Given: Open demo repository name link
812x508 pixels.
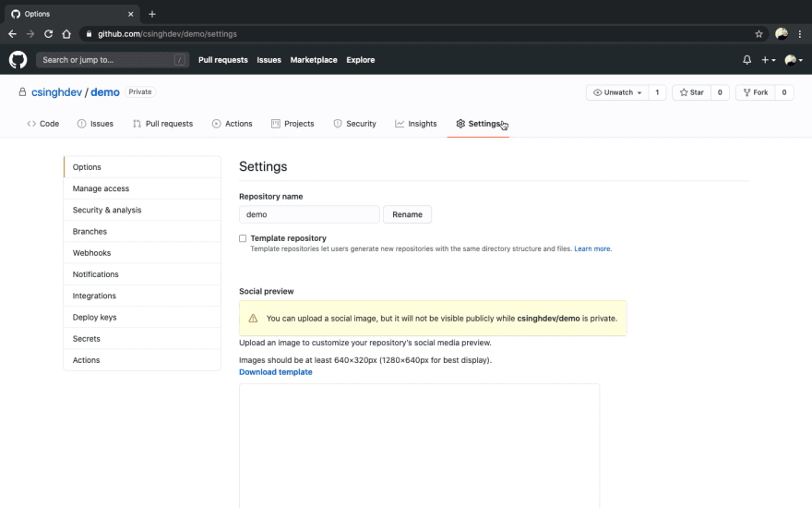Looking at the screenshot, I should click(x=105, y=92).
